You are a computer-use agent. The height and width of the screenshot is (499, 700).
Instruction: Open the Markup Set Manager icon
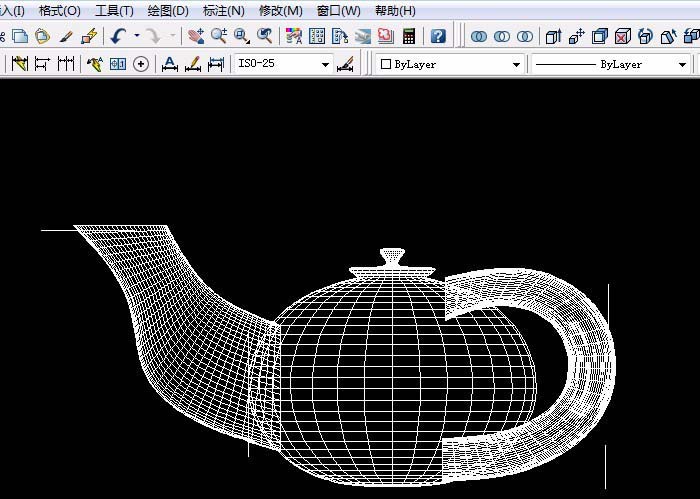[386, 36]
